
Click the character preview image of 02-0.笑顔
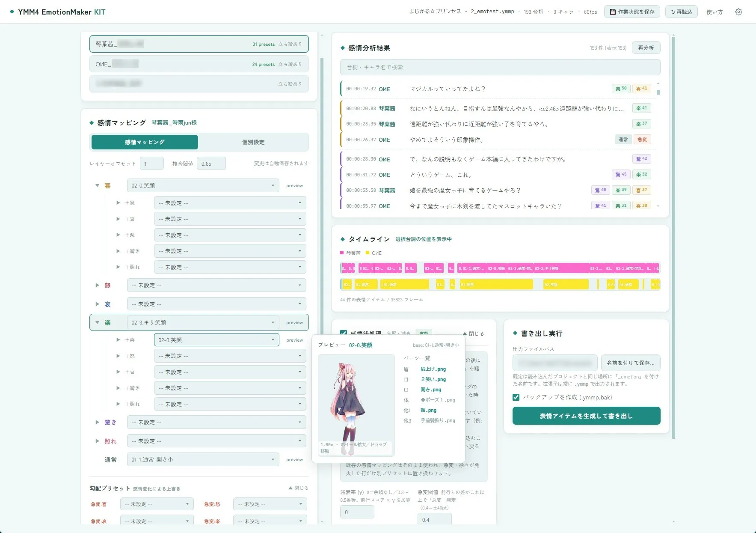(356, 405)
